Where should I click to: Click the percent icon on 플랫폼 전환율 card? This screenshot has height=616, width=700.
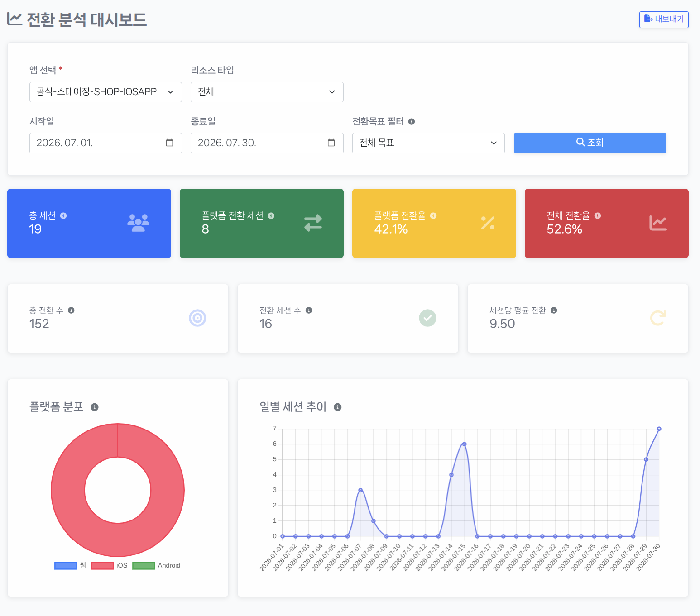[488, 223]
